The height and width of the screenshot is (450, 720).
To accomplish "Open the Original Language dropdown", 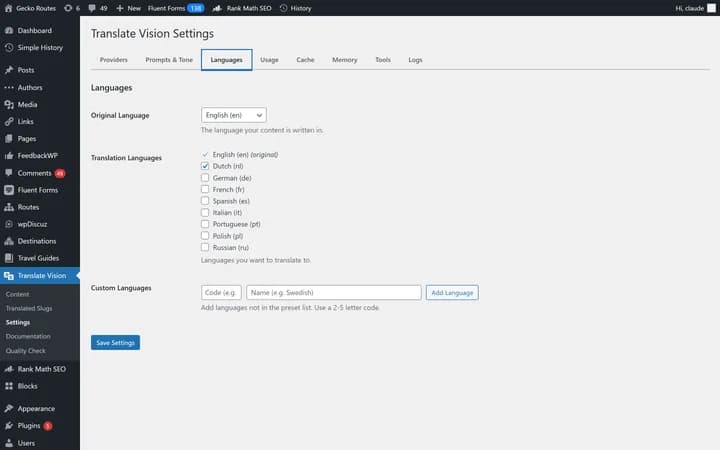I will click(x=234, y=115).
